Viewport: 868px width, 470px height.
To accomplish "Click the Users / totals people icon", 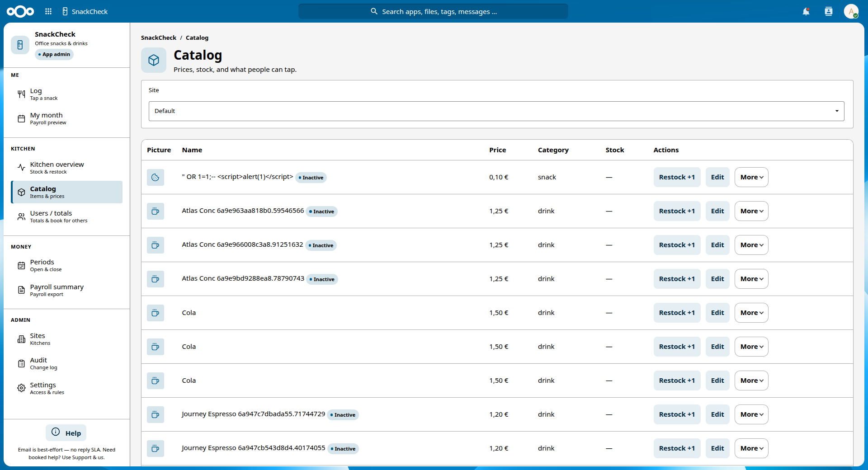I will (x=21, y=216).
